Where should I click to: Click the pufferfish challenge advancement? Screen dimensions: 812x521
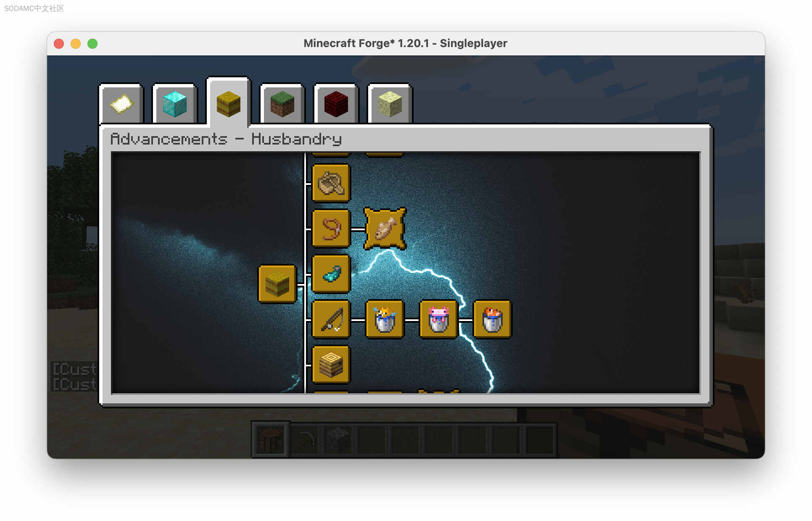[x=385, y=229]
